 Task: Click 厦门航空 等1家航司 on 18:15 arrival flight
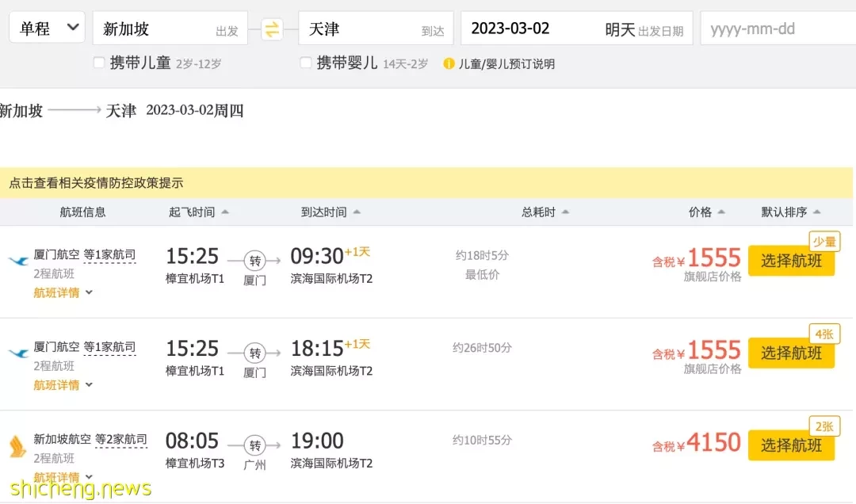(x=85, y=347)
